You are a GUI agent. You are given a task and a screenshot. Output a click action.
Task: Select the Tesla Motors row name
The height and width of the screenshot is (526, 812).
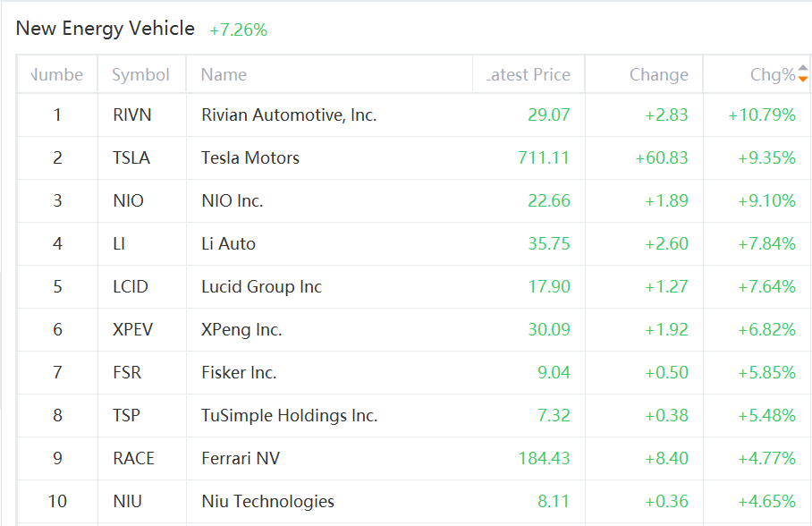250,157
